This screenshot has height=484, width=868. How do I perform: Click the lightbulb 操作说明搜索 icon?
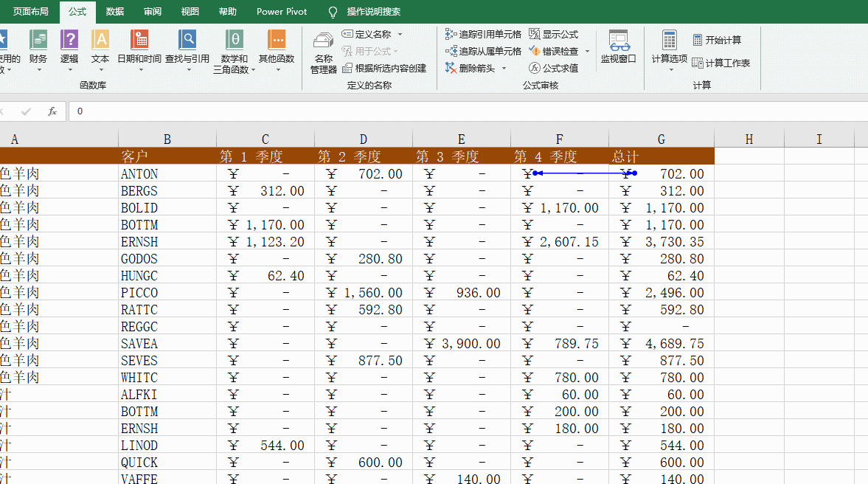[x=333, y=12]
